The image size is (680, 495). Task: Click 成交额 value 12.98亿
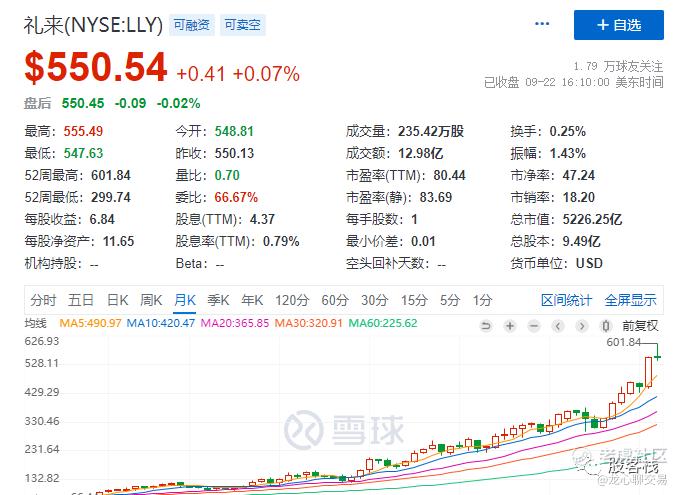421,153
